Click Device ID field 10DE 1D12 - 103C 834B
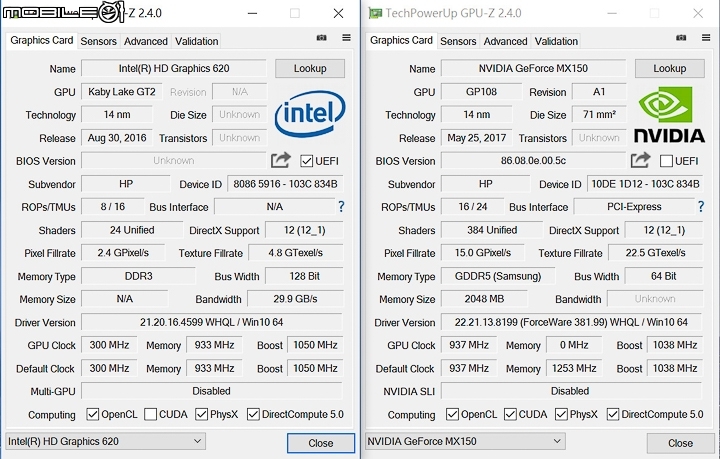The height and width of the screenshot is (459, 720). pos(645,184)
